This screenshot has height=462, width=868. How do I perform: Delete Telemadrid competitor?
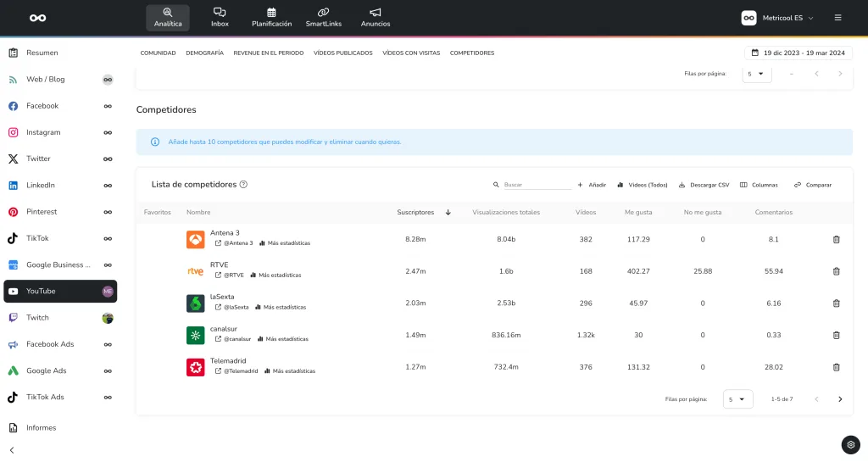[836, 367]
